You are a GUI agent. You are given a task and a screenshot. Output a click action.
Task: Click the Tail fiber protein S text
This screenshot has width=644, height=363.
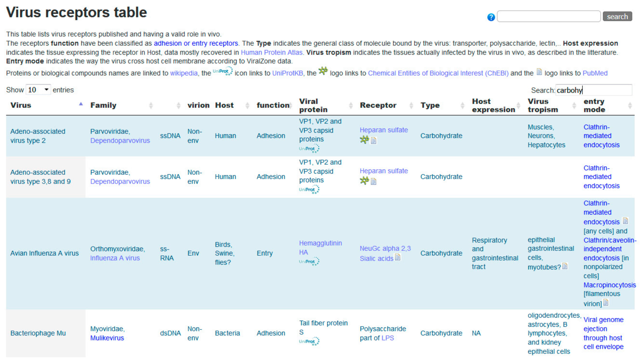click(323, 328)
